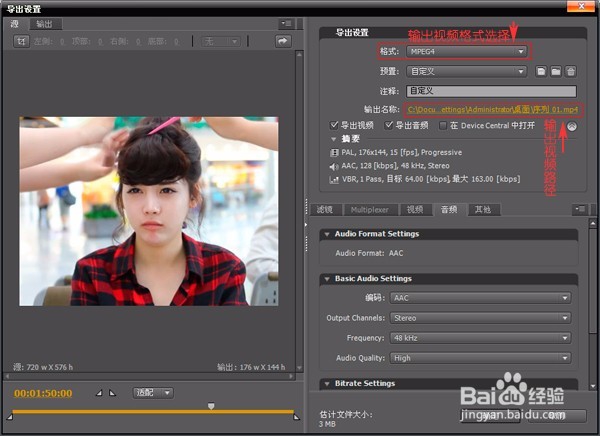Open the Filters tab
The width and height of the screenshot is (600, 436).
pyautogui.click(x=325, y=209)
